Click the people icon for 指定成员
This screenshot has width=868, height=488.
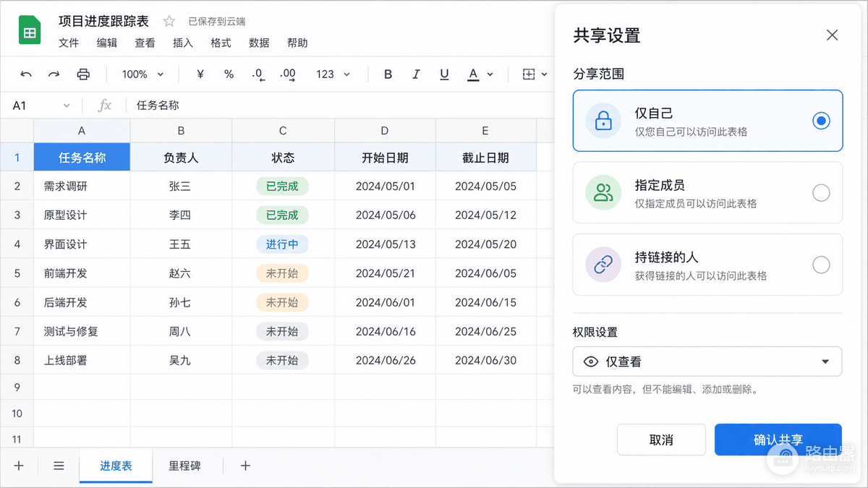pos(603,192)
